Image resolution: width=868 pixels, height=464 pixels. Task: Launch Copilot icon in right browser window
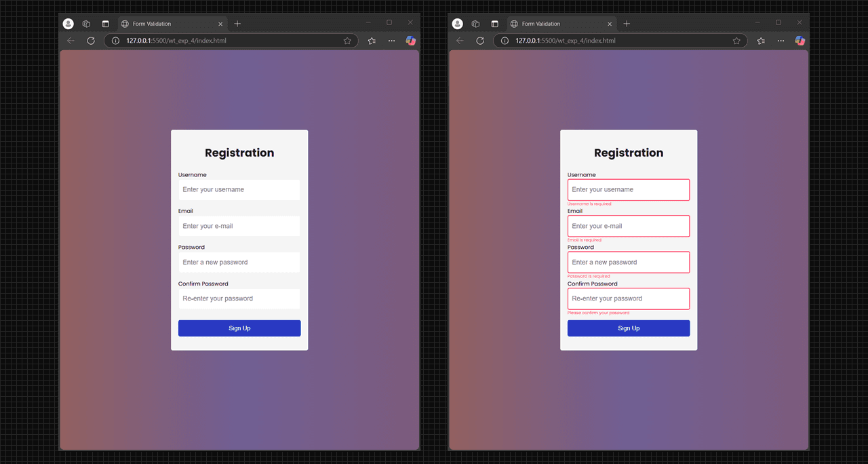click(x=800, y=41)
